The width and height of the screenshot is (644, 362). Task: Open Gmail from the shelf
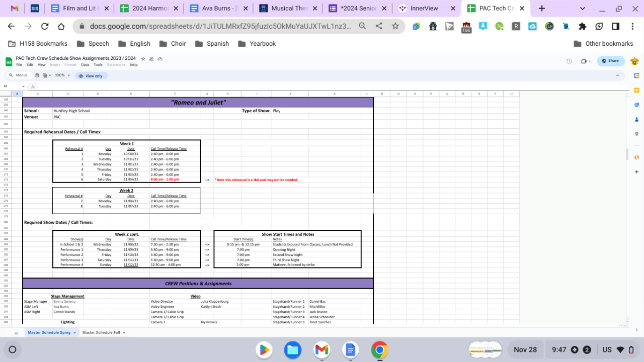[x=321, y=349]
